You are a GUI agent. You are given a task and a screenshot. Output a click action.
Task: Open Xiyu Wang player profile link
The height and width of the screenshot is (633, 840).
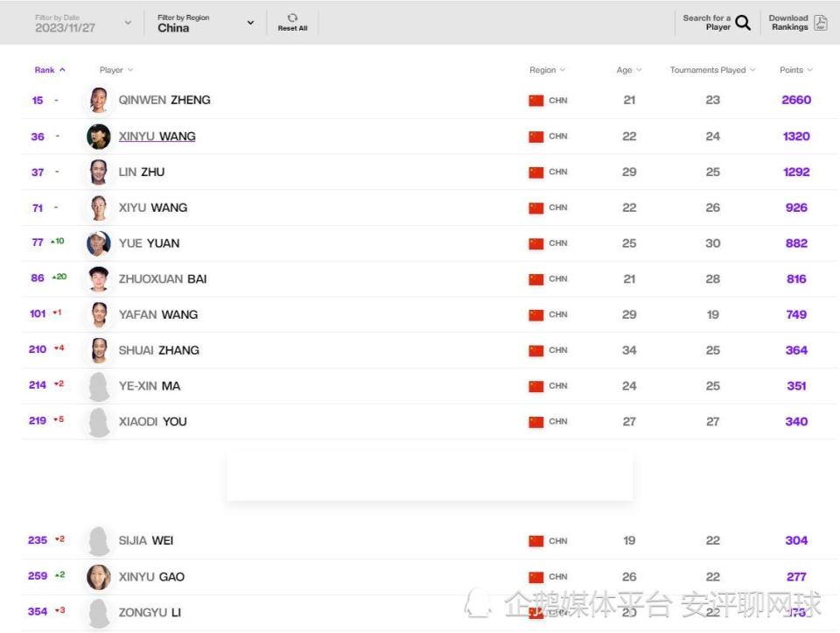152,207
